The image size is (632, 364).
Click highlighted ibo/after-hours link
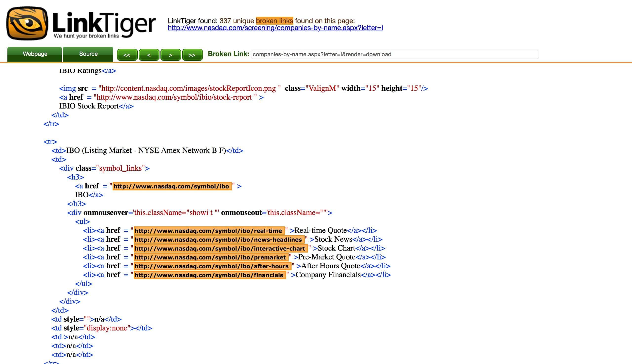[x=212, y=266]
